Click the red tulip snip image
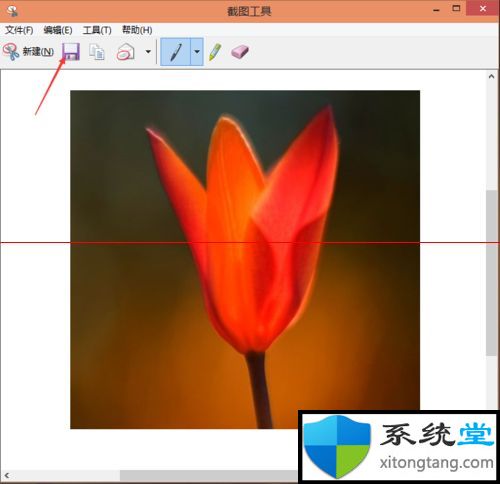The height and width of the screenshot is (484, 500). tap(245, 259)
